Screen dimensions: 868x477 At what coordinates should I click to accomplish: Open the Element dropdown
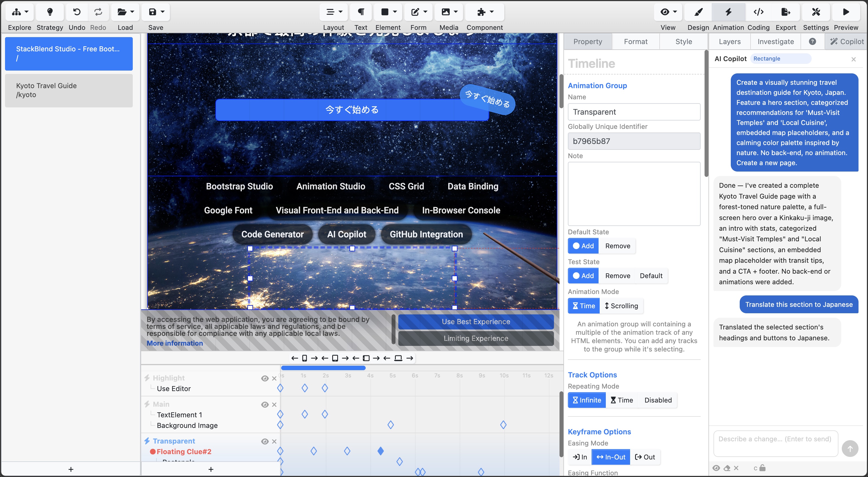click(388, 12)
